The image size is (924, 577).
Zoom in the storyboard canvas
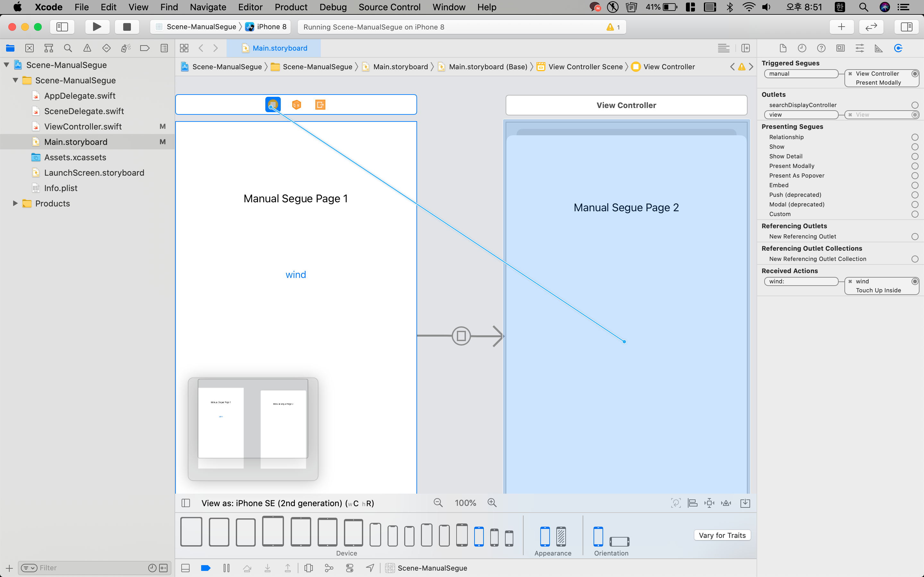coord(492,503)
